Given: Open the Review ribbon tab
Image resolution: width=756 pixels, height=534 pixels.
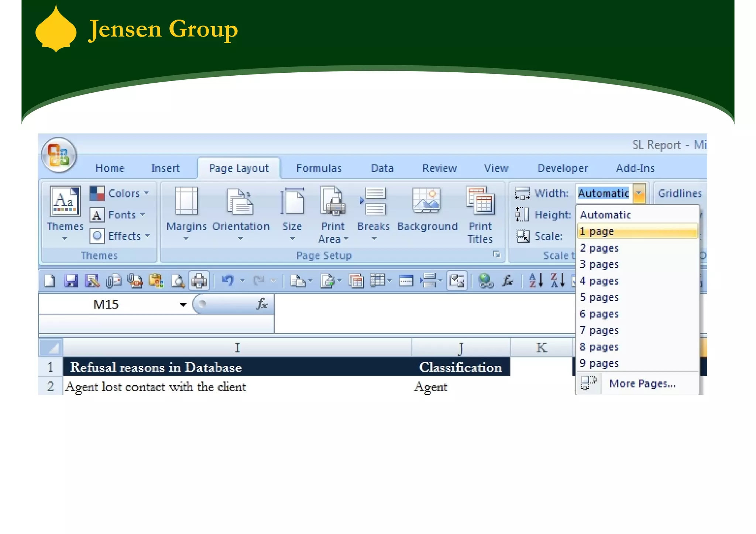Looking at the screenshot, I should pyautogui.click(x=439, y=169).
